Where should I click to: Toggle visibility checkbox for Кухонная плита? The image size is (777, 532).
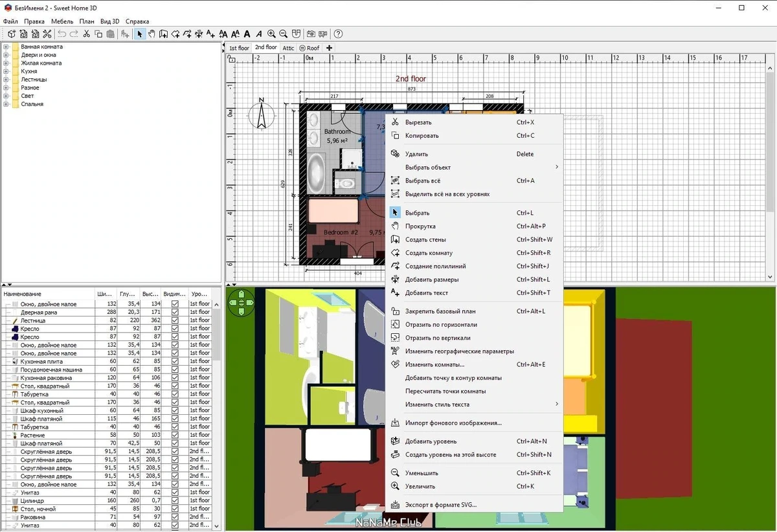coord(175,361)
